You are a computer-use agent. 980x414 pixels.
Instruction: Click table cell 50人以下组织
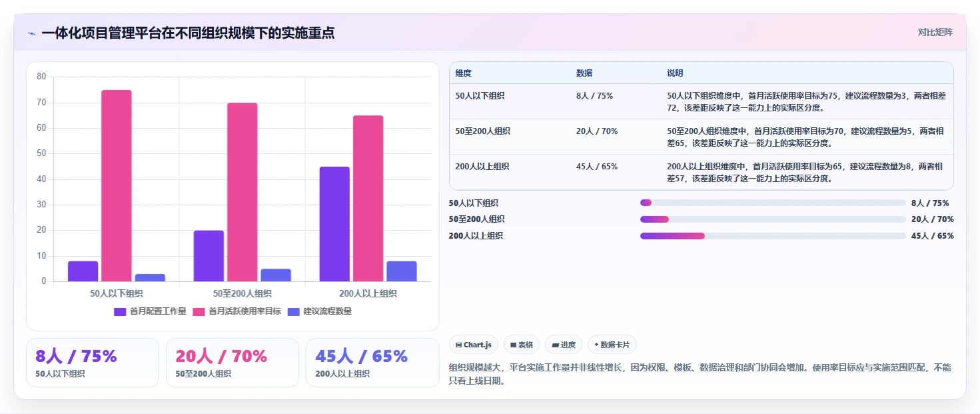pyautogui.click(x=480, y=96)
